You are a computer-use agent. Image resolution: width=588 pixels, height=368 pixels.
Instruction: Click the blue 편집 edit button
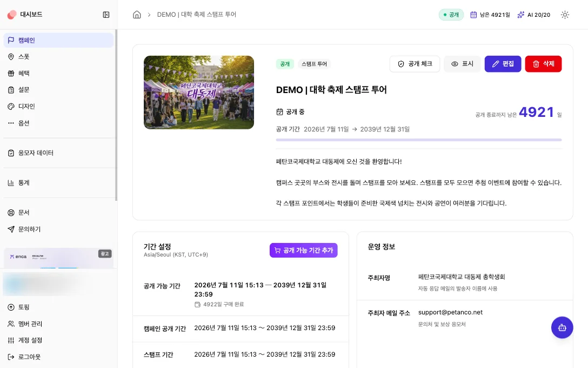(503, 64)
